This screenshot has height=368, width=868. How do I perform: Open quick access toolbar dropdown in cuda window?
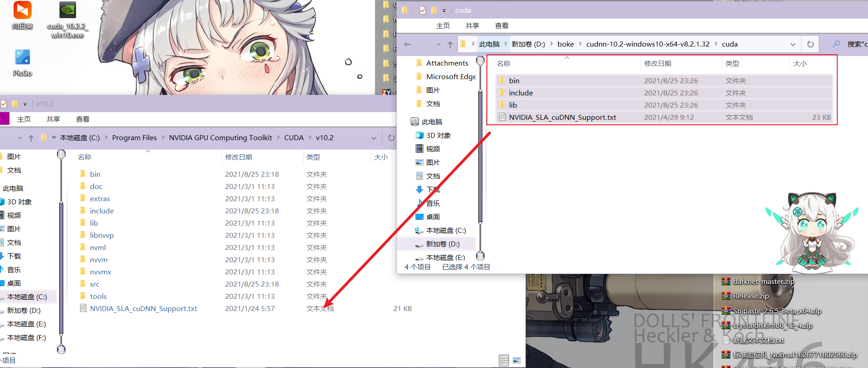(444, 10)
